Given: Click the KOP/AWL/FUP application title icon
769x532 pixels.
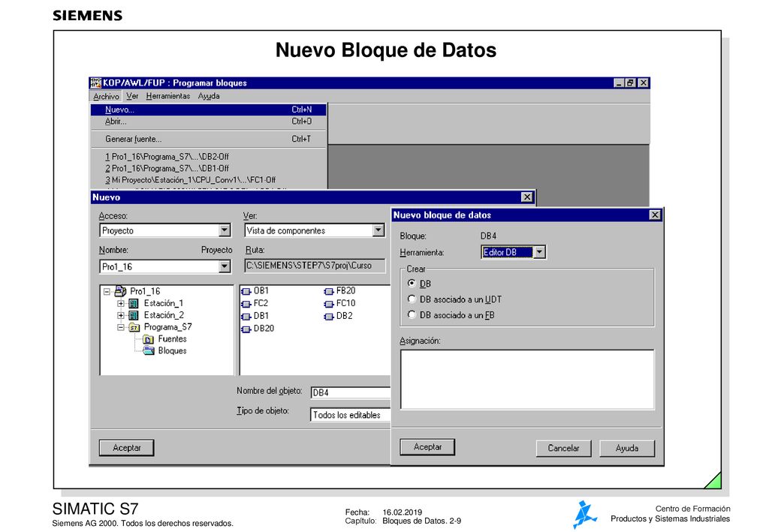Looking at the screenshot, I should coord(96,83).
